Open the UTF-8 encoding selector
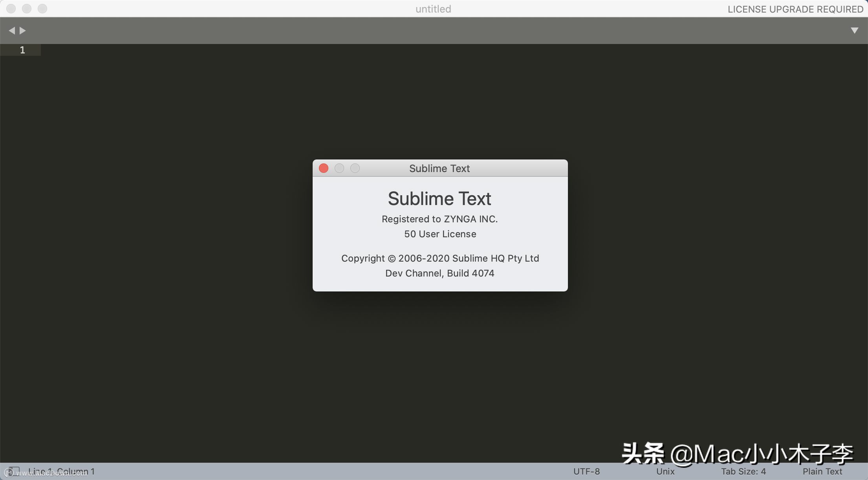Image resolution: width=868 pixels, height=480 pixels. [586, 471]
